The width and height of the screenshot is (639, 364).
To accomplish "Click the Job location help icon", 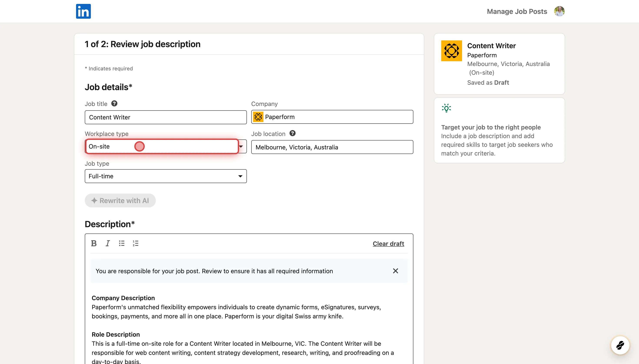I will tap(293, 133).
